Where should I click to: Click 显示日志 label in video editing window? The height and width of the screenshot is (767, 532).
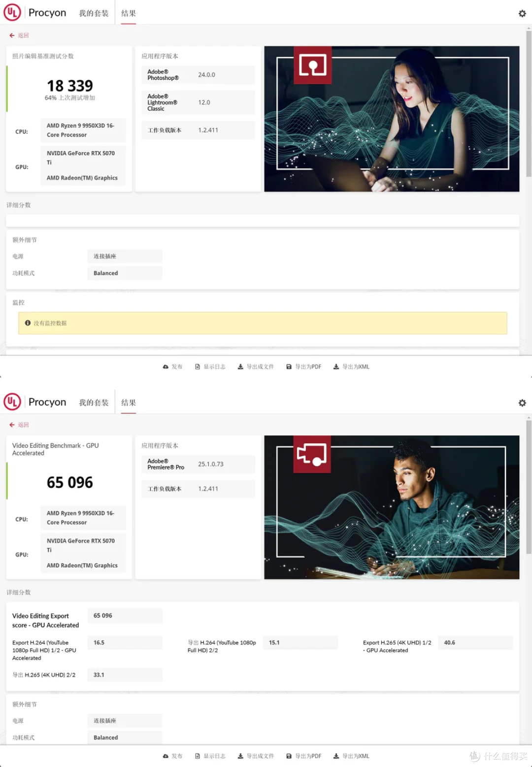point(215,756)
